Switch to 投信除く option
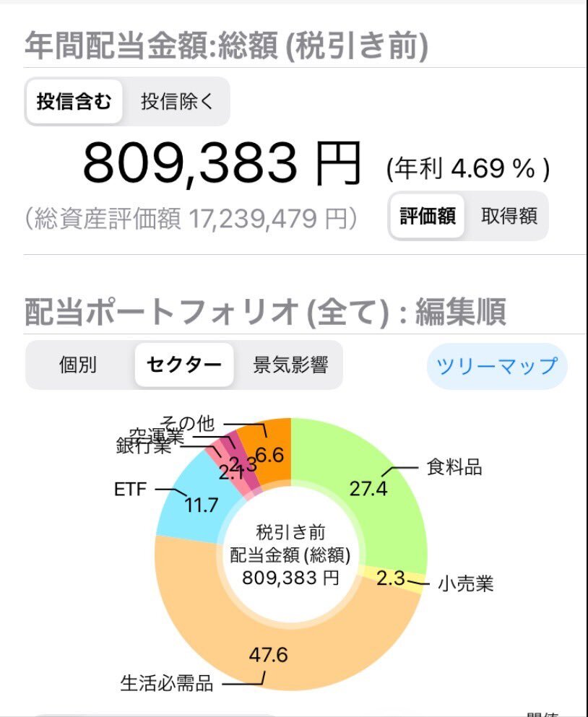588x717 pixels. [177, 102]
